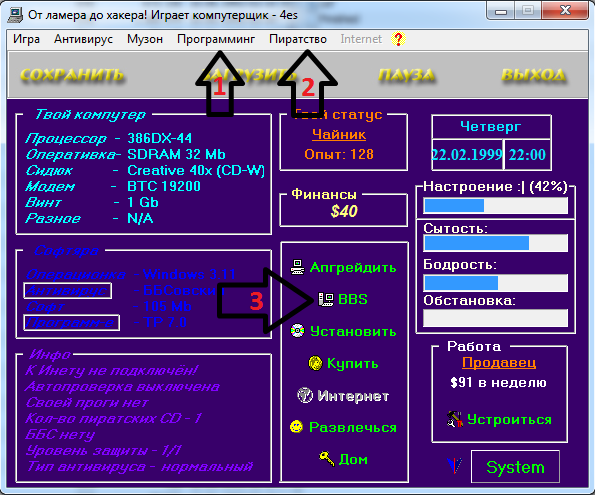The image size is (595, 495).
Task: Click the System button
Action: tap(515, 467)
